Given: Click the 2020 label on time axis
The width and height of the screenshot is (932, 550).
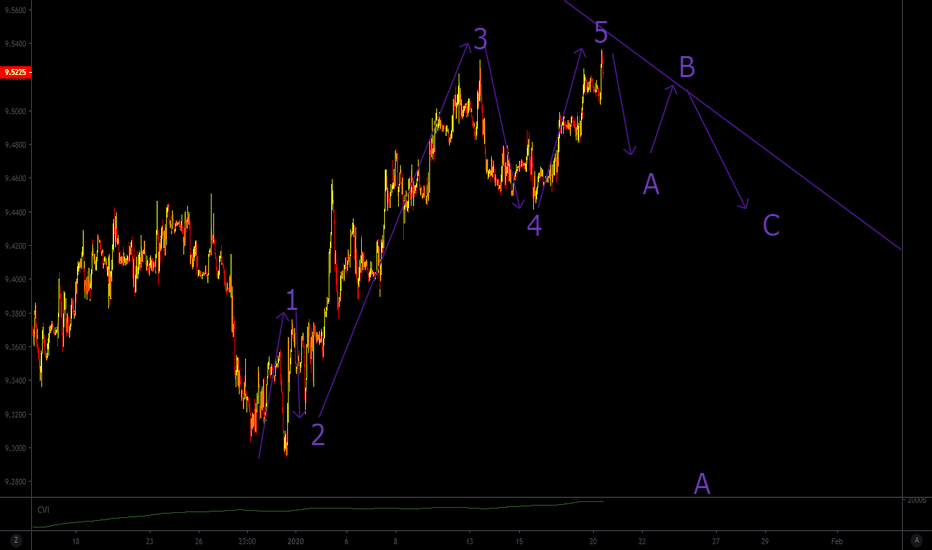Looking at the screenshot, I should (295, 541).
